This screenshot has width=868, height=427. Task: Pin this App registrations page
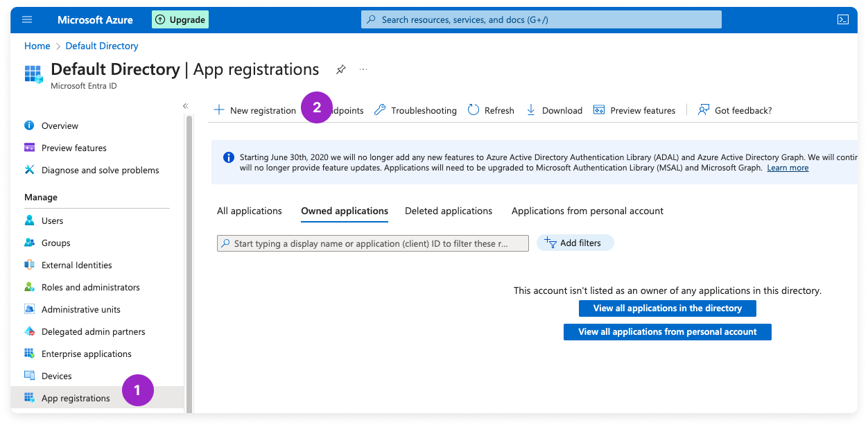coord(340,69)
